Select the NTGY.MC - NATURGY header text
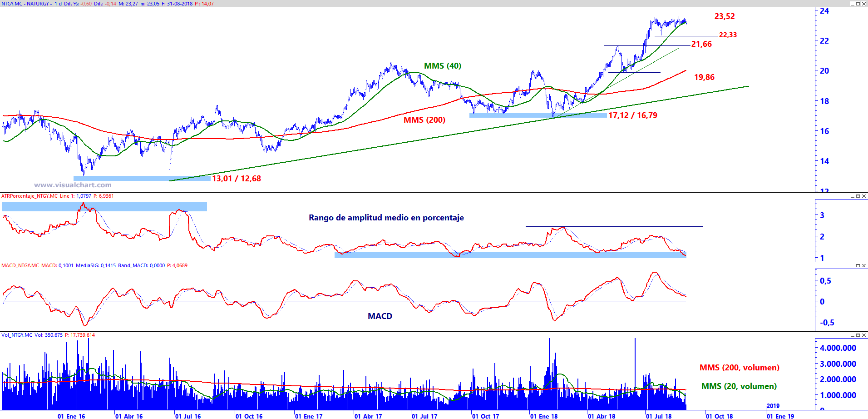The height and width of the screenshot is (419, 868). pos(25,4)
